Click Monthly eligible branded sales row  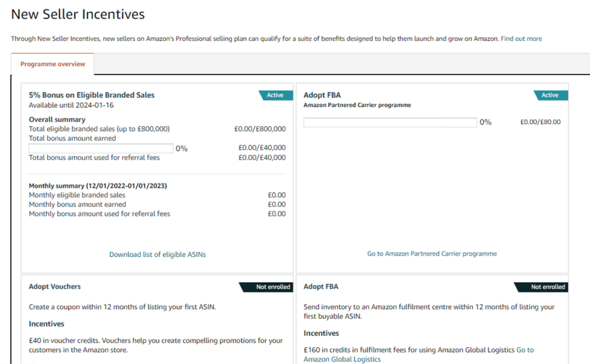[78, 195]
